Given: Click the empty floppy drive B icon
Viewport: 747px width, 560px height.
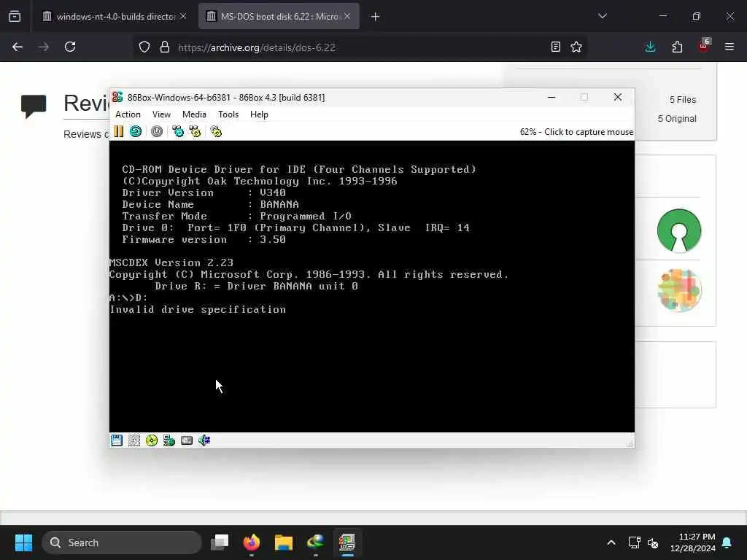Looking at the screenshot, I should pyautogui.click(x=134, y=440).
